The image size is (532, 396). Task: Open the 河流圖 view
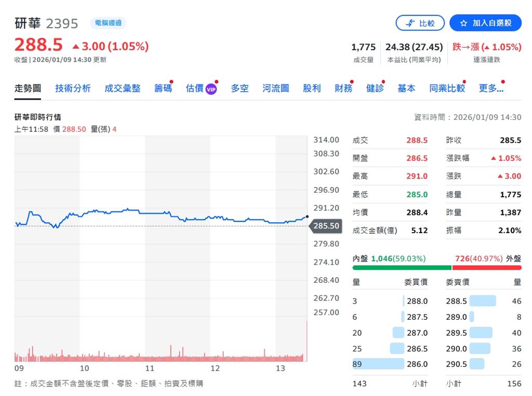(x=275, y=88)
